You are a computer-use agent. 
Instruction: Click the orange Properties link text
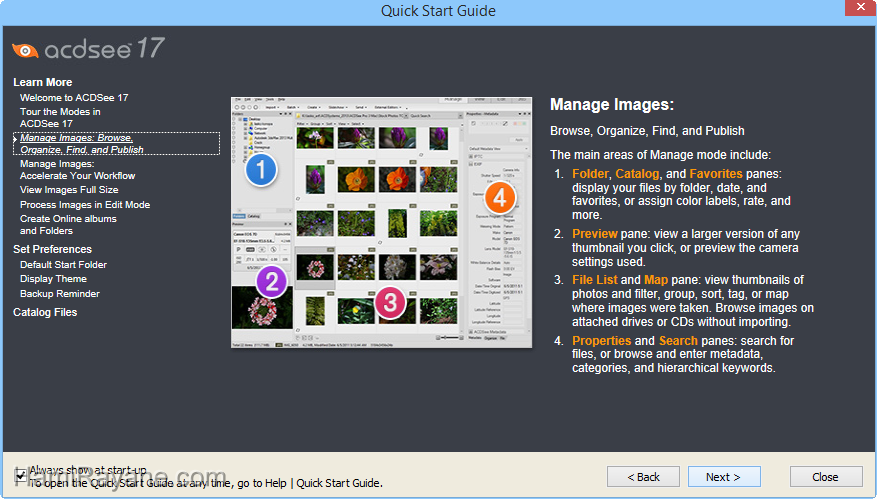(601, 341)
